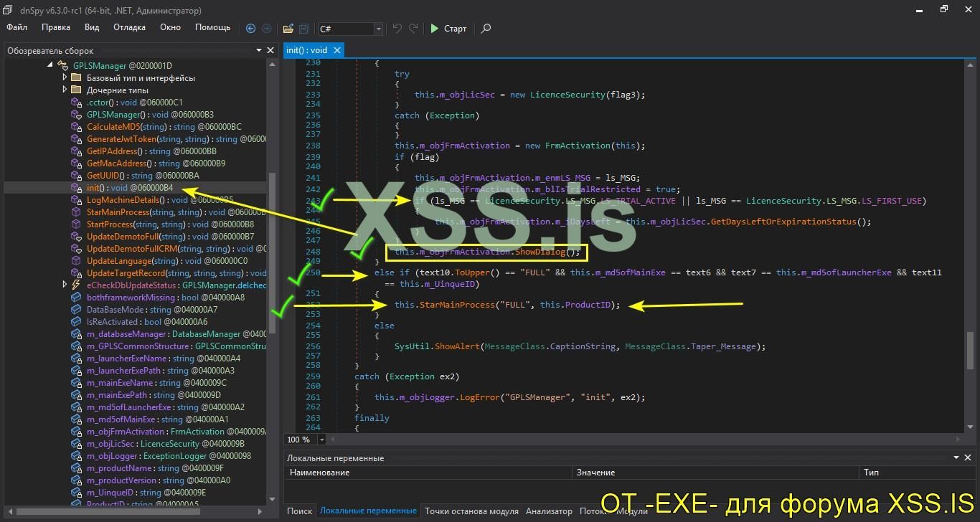Collapse the GPLSManager class node
This screenshot has width=980, height=522.
click(x=50, y=66)
